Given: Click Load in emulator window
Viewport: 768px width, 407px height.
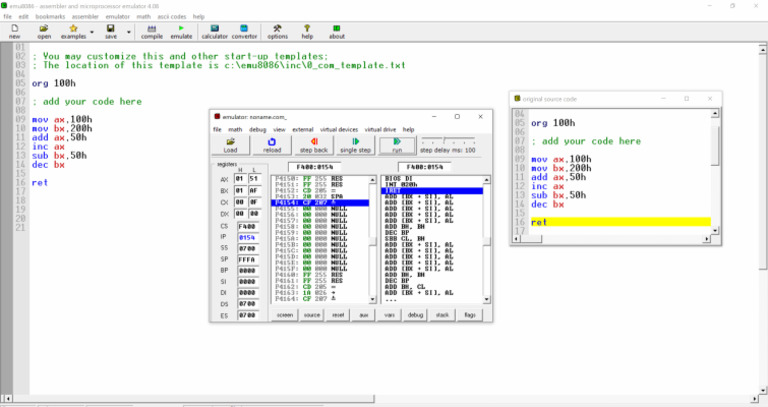Looking at the screenshot, I should pos(230,145).
